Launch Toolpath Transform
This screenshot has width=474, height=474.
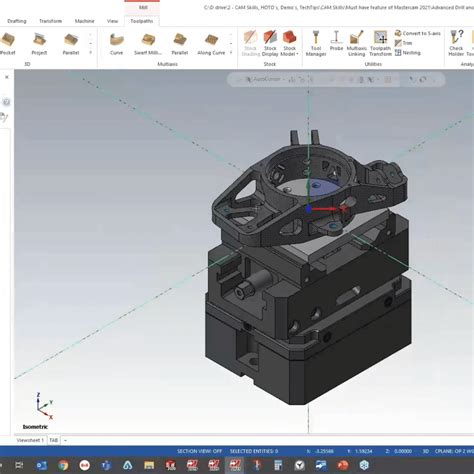380,43
